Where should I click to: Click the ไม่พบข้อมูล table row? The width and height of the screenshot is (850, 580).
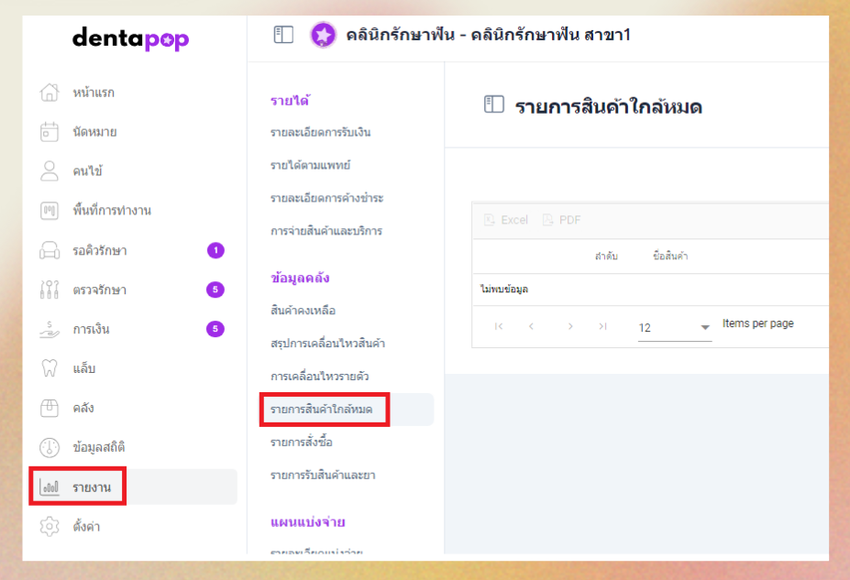[651, 289]
